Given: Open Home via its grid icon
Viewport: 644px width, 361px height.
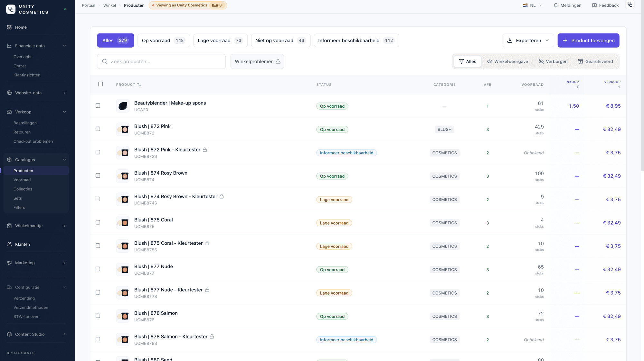Looking at the screenshot, I should tap(9, 27).
